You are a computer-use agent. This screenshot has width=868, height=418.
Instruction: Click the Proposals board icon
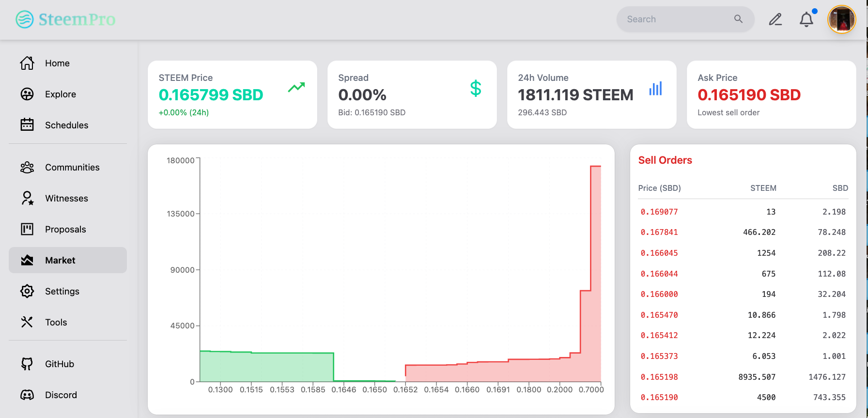click(x=27, y=229)
